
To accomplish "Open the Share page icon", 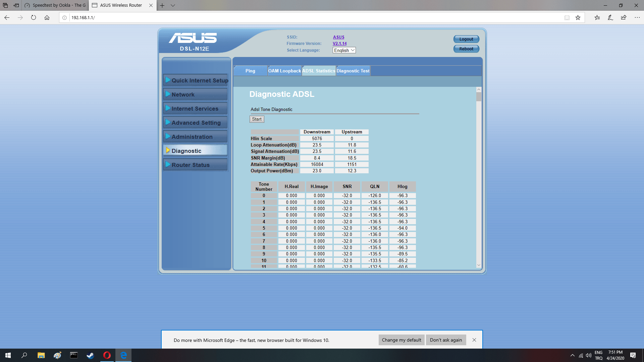I will (x=624, y=18).
